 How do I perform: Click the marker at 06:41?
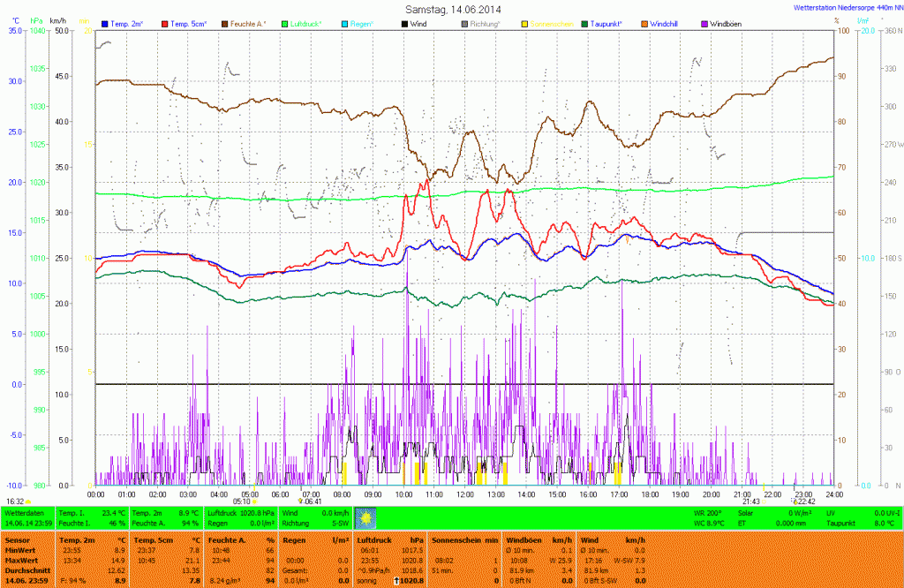[x=300, y=501]
